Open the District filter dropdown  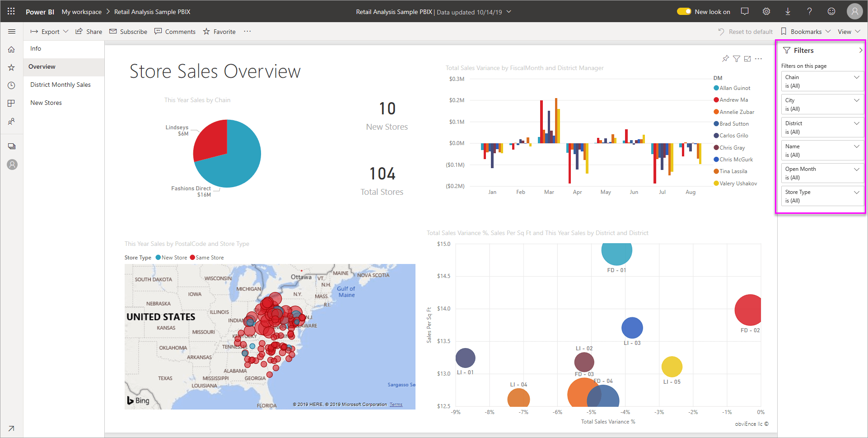[857, 123]
